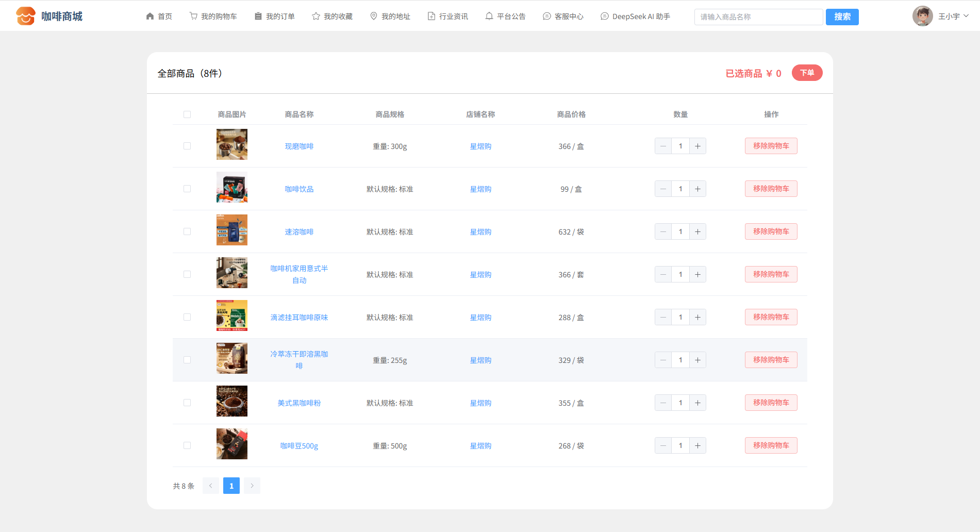Screen dimensions: 980x532
Task: Toggle the select-all checkbox in table header
Action: 187,114
